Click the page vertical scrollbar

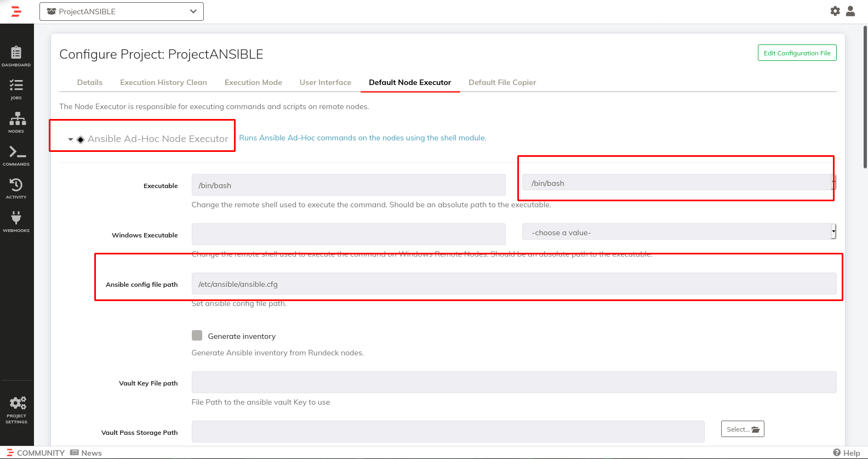point(865,97)
